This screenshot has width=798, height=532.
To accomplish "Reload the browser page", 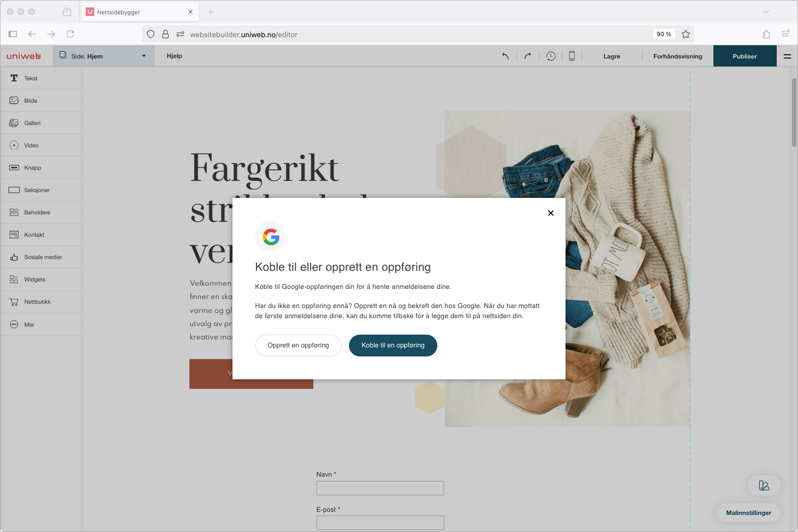I will pos(70,34).
